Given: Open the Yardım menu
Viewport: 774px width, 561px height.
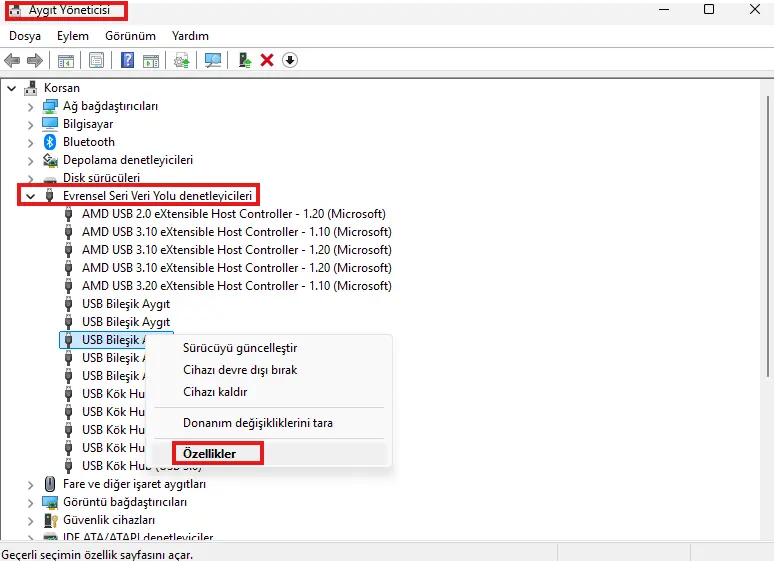Looking at the screenshot, I should (x=190, y=36).
